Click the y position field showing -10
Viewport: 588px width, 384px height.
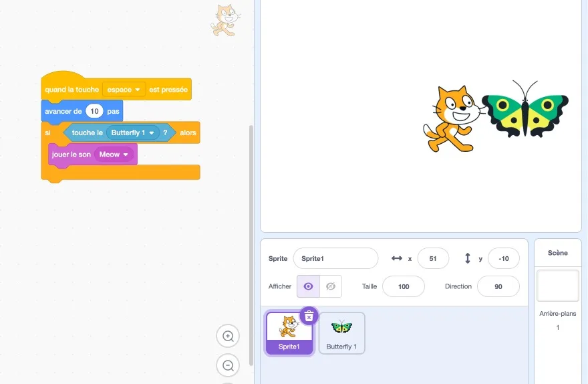(504, 258)
